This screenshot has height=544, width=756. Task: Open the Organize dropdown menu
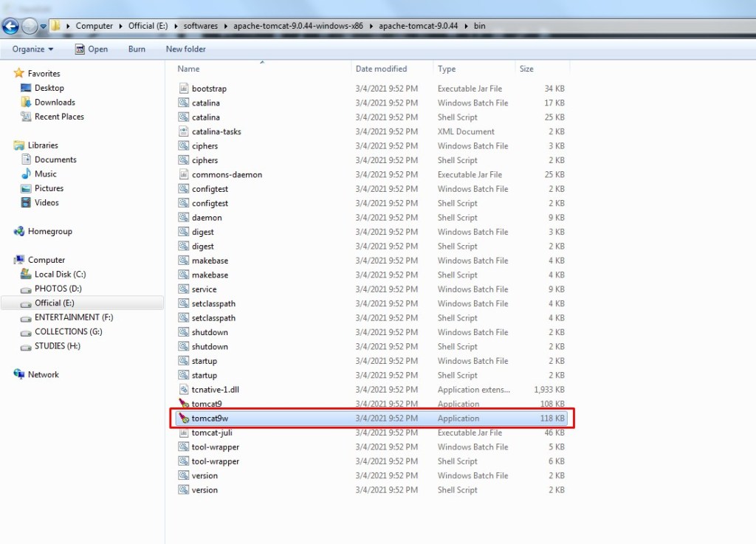coord(32,49)
